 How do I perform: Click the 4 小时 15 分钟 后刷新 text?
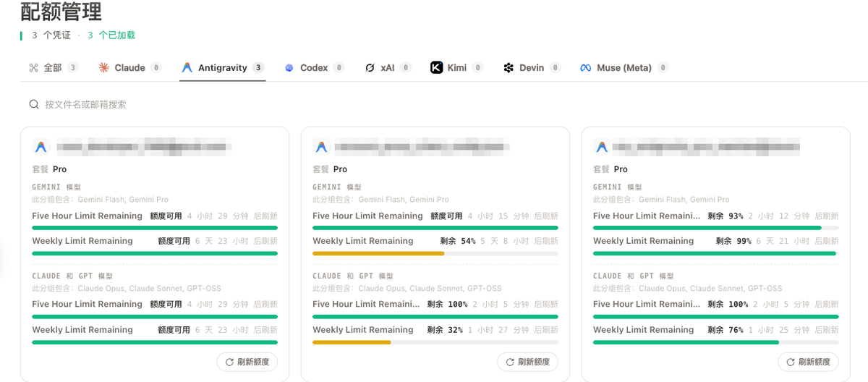click(x=513, y=216)
